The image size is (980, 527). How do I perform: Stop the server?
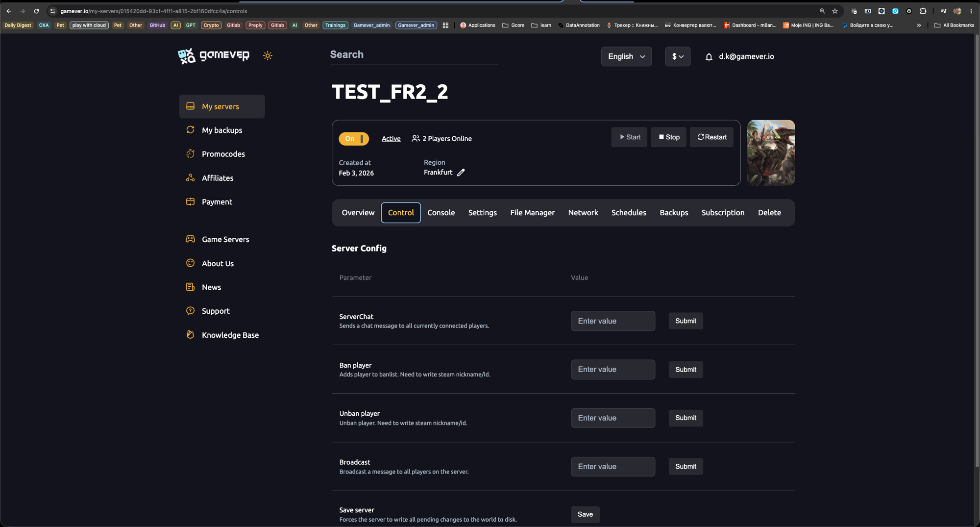669,137
